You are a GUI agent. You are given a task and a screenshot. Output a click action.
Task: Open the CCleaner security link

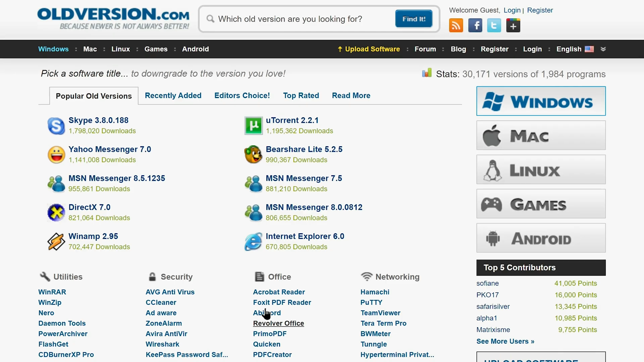point(161,302)
